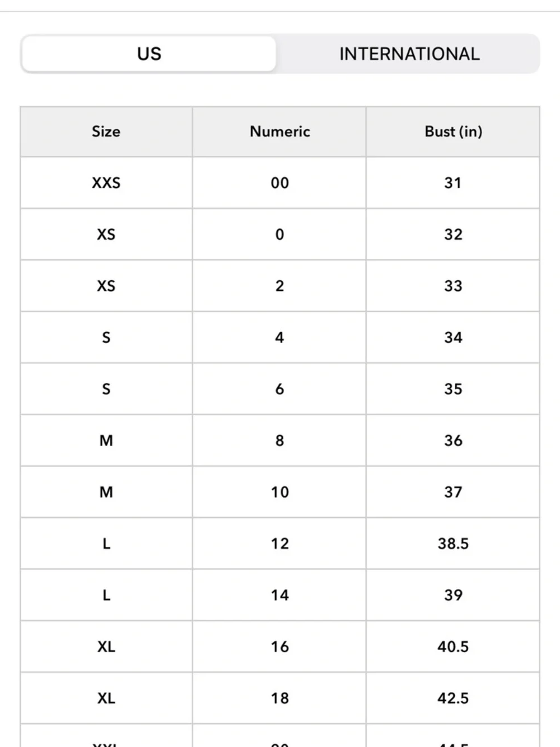Click the bust 34 cell
Viewport: 560px width, 747px height.
tap(453, 337)
